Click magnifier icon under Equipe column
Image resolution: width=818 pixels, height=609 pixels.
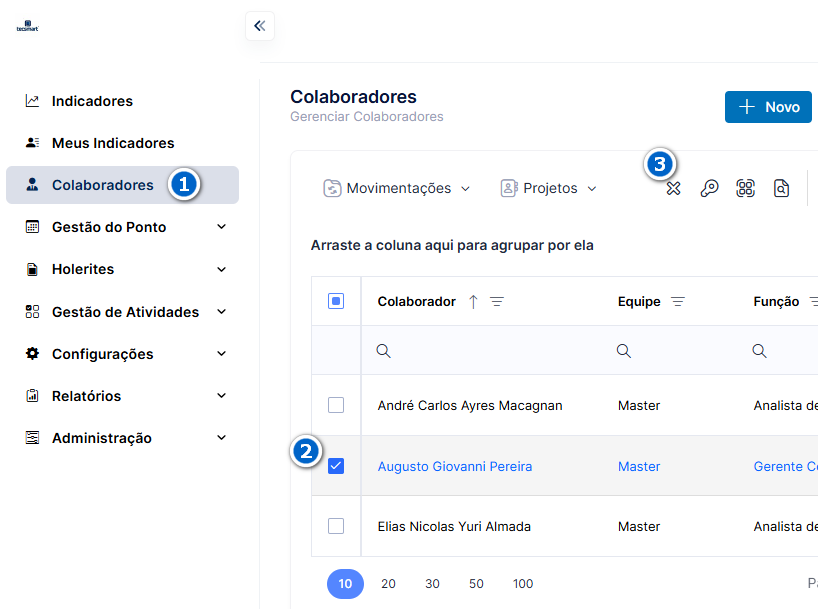624,351
